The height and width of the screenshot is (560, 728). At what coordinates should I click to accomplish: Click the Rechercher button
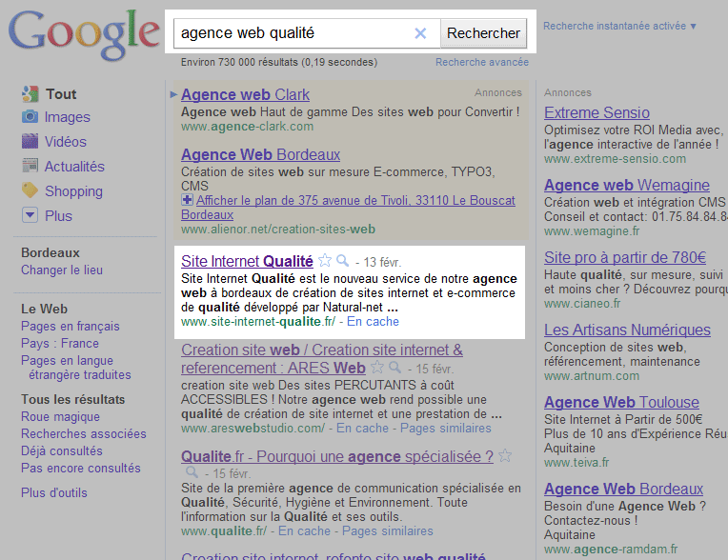click(483, 33)
